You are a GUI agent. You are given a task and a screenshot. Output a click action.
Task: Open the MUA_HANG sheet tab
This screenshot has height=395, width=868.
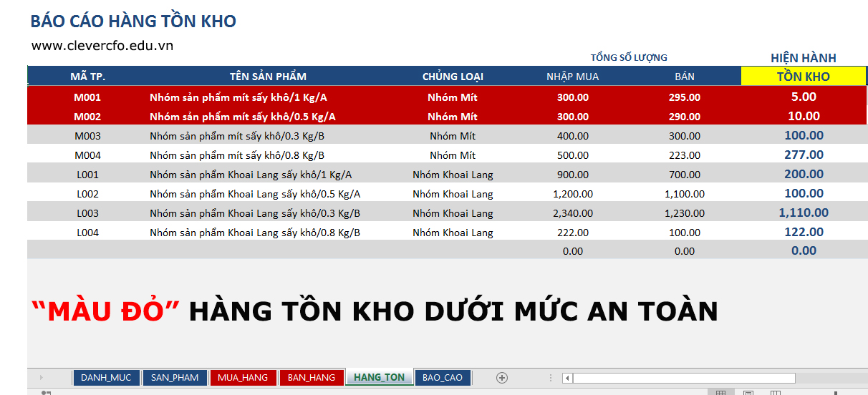coord(243,378)
